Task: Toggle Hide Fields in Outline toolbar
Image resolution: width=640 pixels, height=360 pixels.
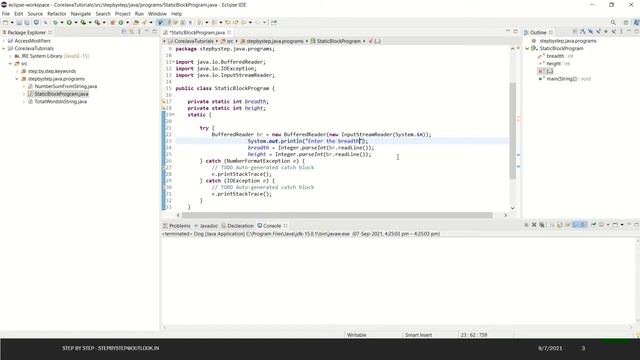Action: click(x=591, y=31)
